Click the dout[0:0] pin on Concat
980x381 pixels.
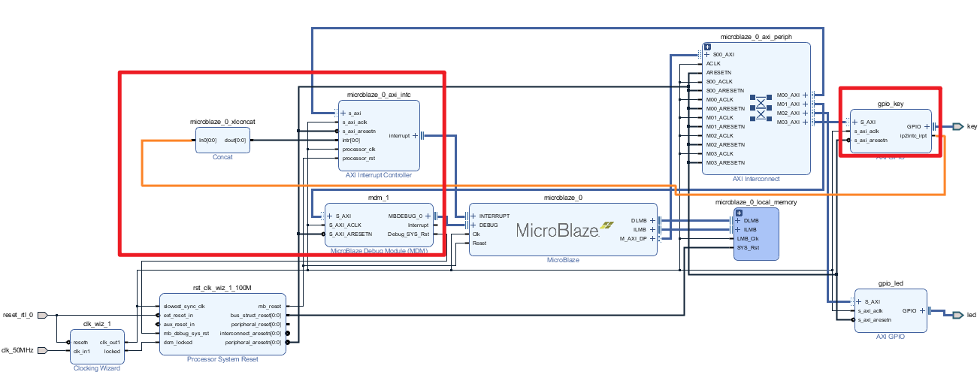click(235, 140)
